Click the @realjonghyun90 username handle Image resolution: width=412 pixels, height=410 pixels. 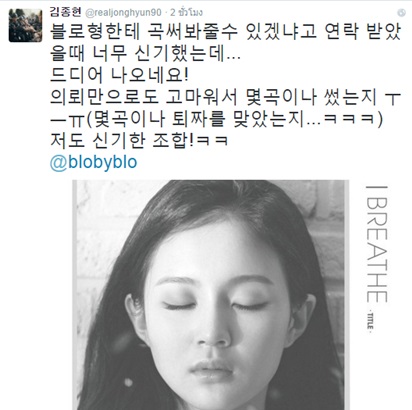124,13
